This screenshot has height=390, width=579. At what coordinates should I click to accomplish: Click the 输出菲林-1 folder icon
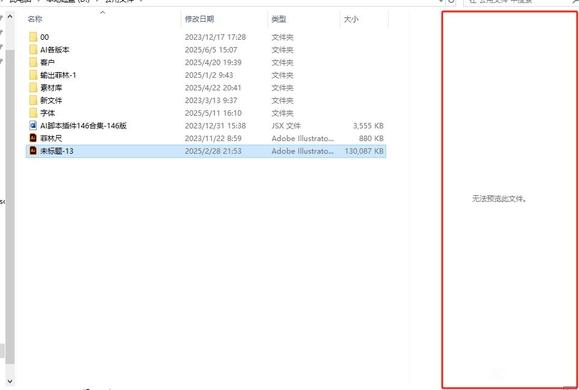click(33, 75)
